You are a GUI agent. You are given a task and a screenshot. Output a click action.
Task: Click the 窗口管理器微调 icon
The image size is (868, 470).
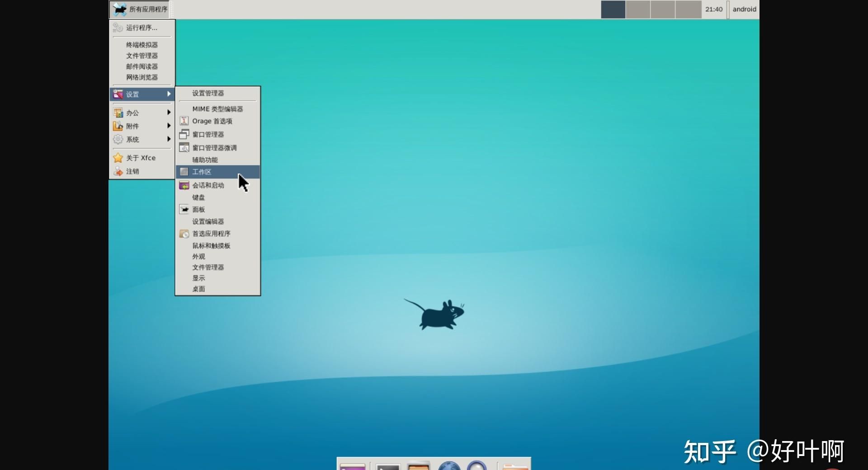coord(184,147)
